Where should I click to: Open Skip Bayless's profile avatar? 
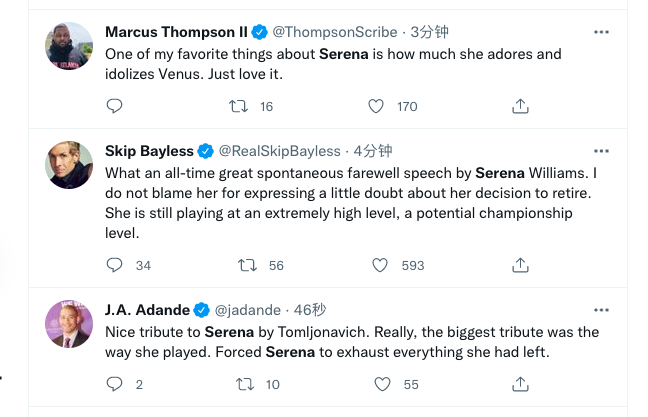pyautogui.click(x=69, y=165)
